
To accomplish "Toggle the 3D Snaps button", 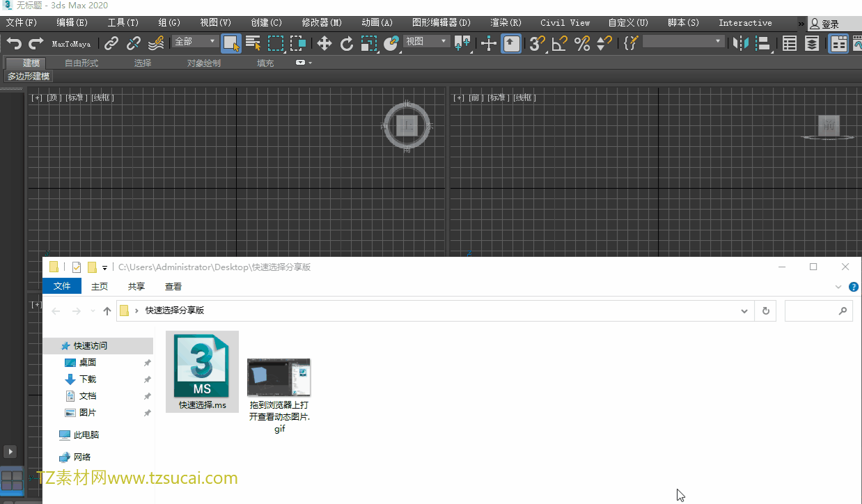I will (537, 43).
